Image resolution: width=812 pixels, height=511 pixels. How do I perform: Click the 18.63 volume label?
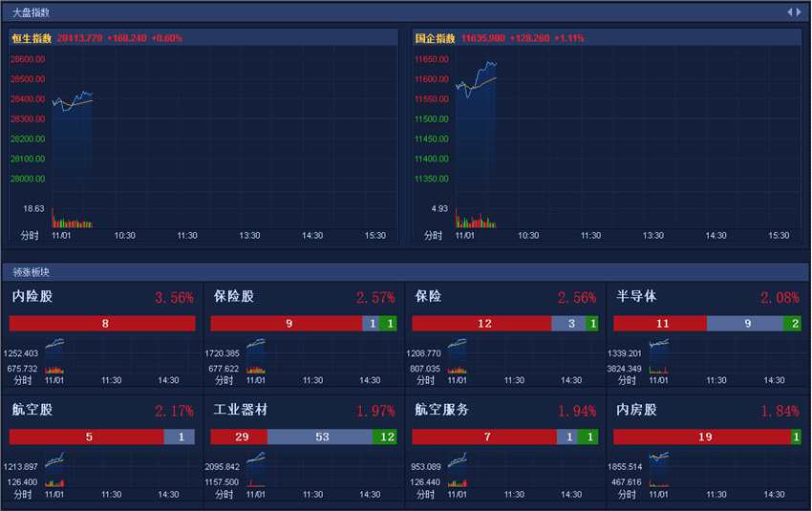pyautogui.click(x=33, y=208)
